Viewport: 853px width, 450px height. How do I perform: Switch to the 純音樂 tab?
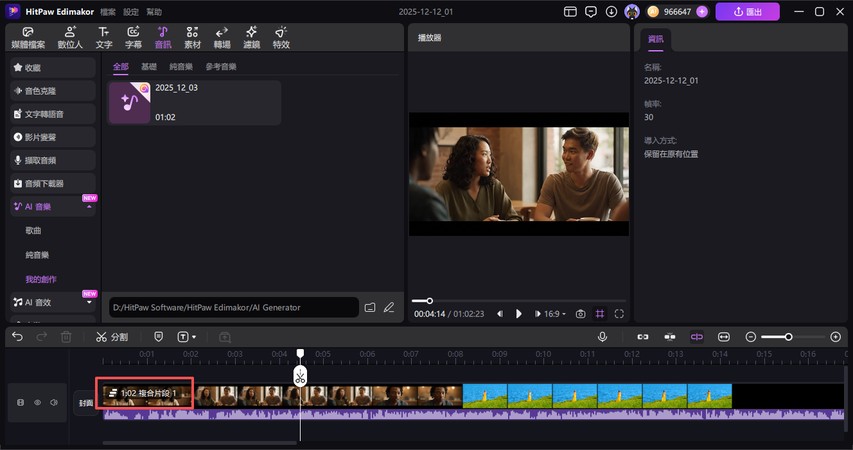pos(181,66)
